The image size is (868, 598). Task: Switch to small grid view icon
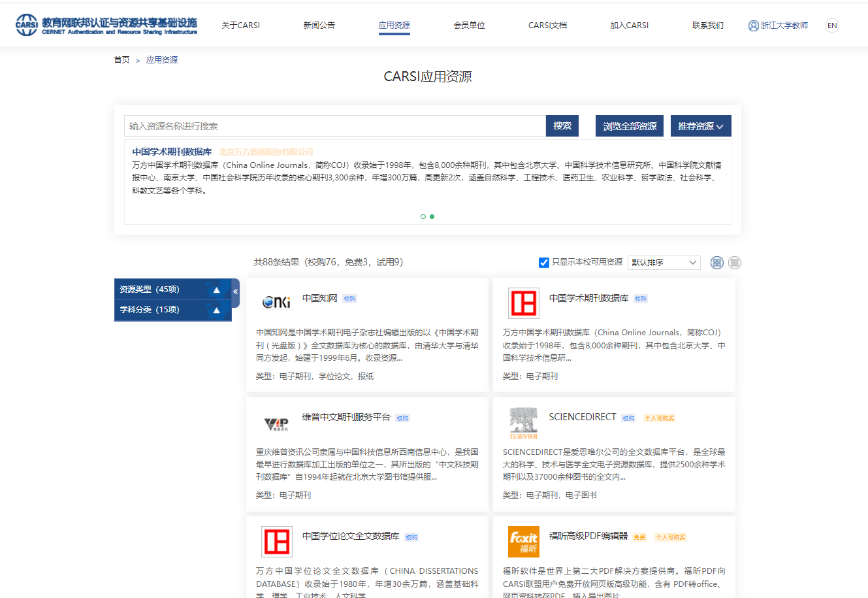[x=734, y=263]
